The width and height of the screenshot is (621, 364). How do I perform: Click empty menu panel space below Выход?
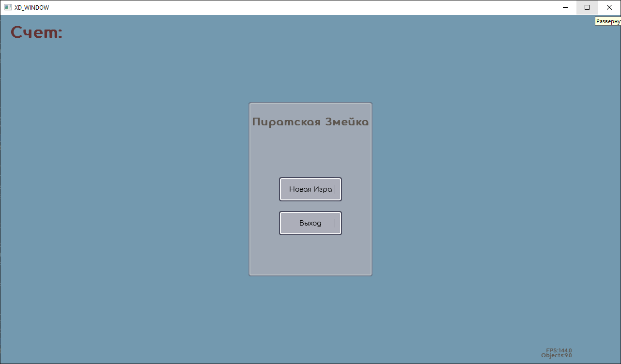pos(310,254)
